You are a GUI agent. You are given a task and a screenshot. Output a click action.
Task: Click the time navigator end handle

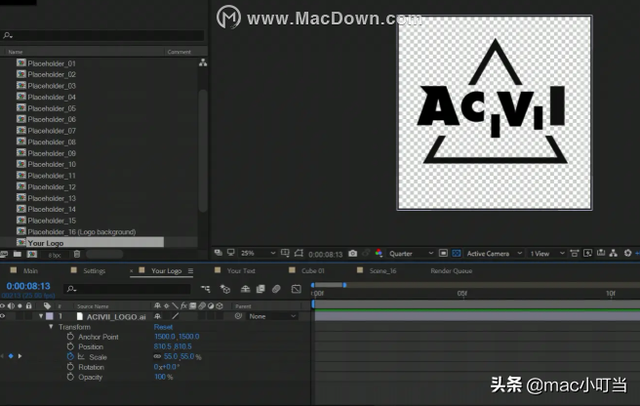(x=345, y=285)
